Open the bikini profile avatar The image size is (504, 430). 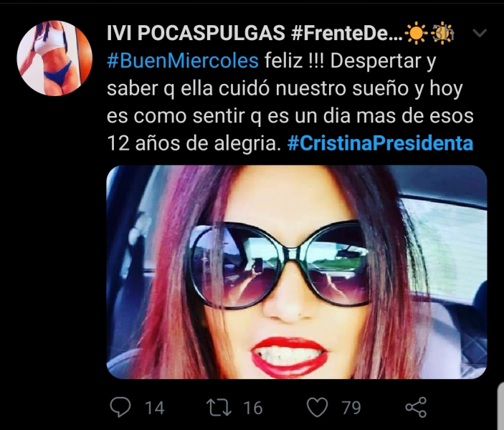pyautogui.click(x=54, y=58)
